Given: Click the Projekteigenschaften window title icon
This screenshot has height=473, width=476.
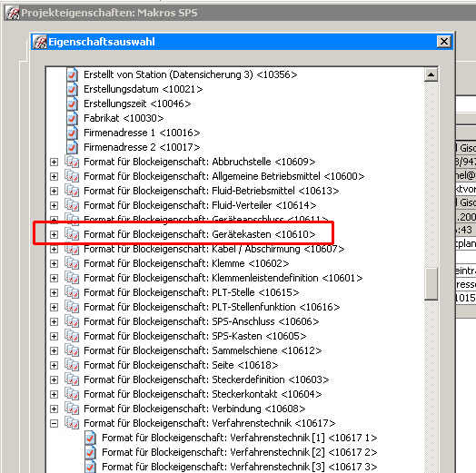Looking at the screenshot, I should 13,13.
